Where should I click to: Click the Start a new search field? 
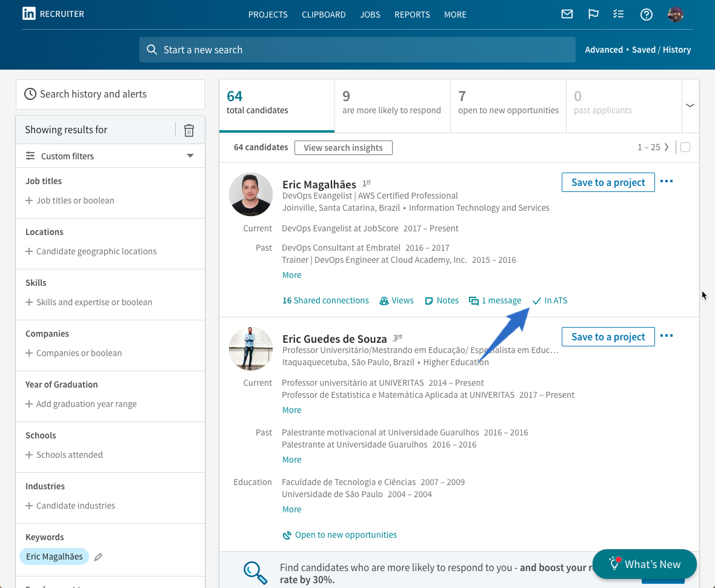358,50
